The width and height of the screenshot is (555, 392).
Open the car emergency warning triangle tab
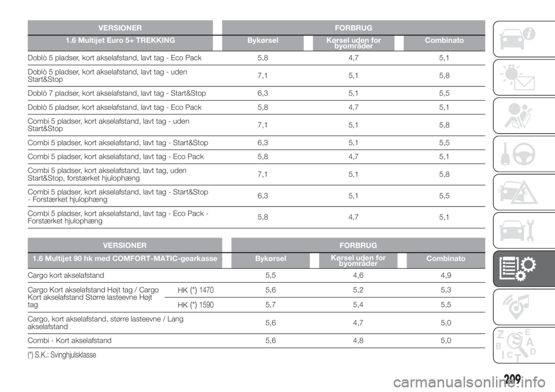pos(524,192)
